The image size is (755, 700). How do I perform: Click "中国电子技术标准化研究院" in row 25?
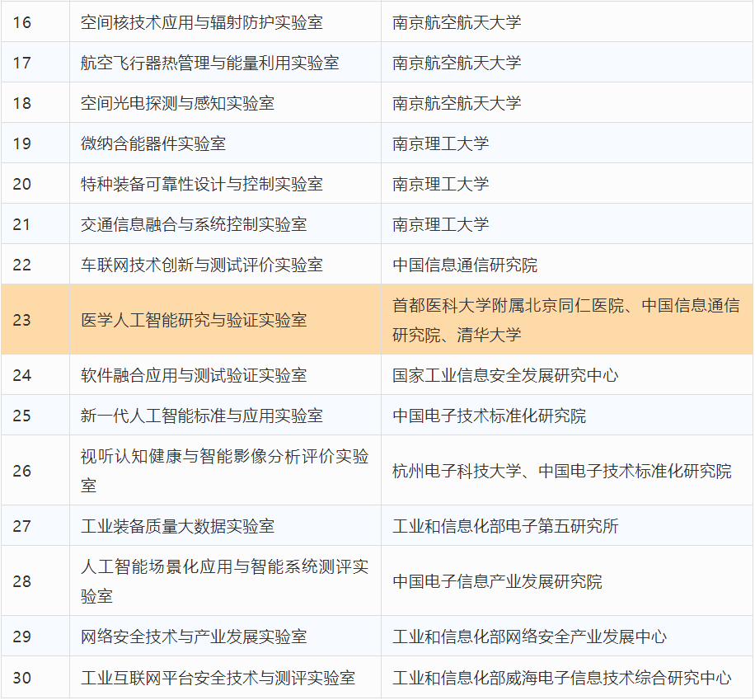click(490, 416)
